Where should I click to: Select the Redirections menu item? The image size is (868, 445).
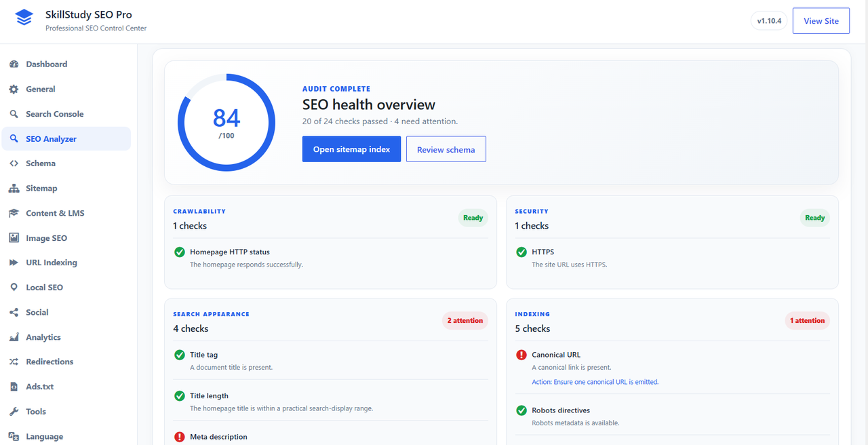click(66, 362)
